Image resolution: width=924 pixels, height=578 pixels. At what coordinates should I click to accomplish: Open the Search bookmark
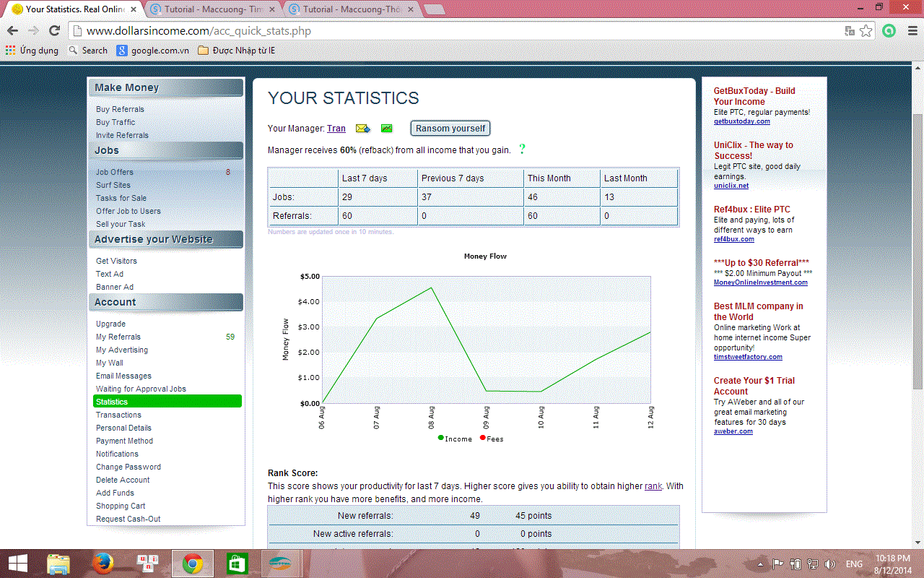88,51
